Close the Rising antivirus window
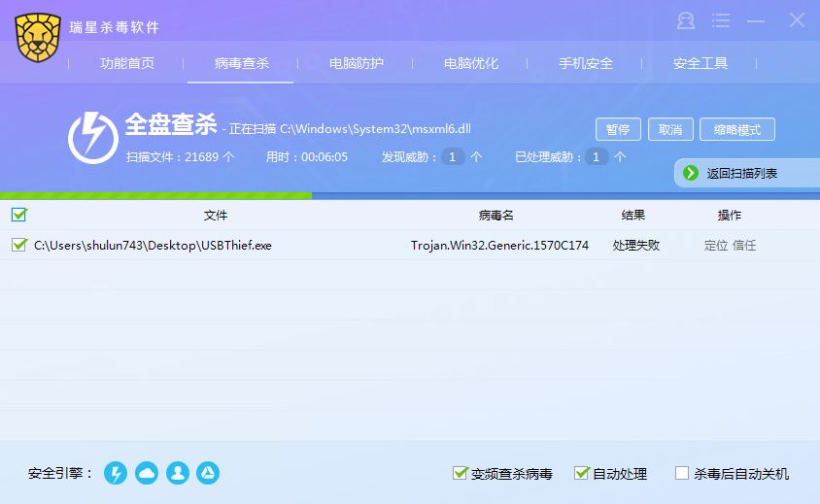Viewport: 820px width, 504px height. [797, 20]
